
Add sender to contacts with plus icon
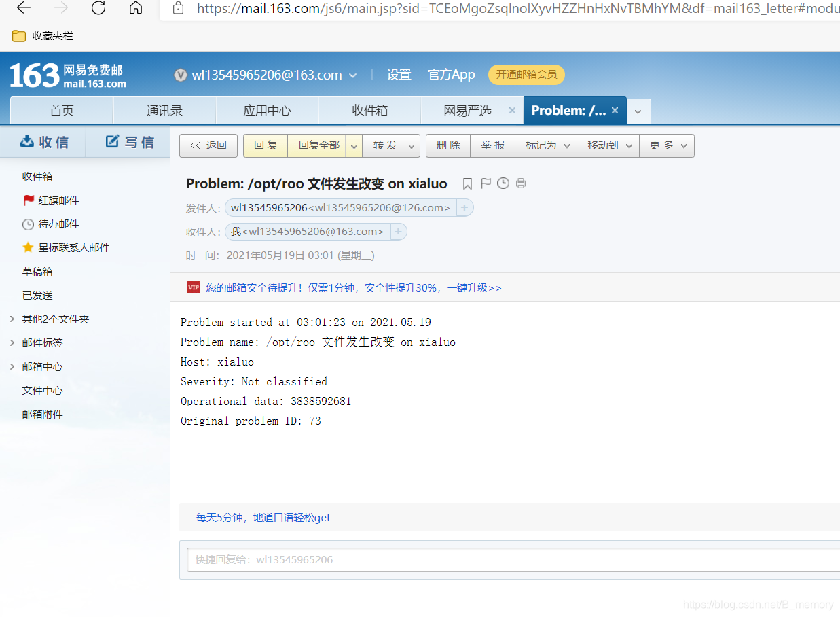pyautogui.click(x=464, y=208)
